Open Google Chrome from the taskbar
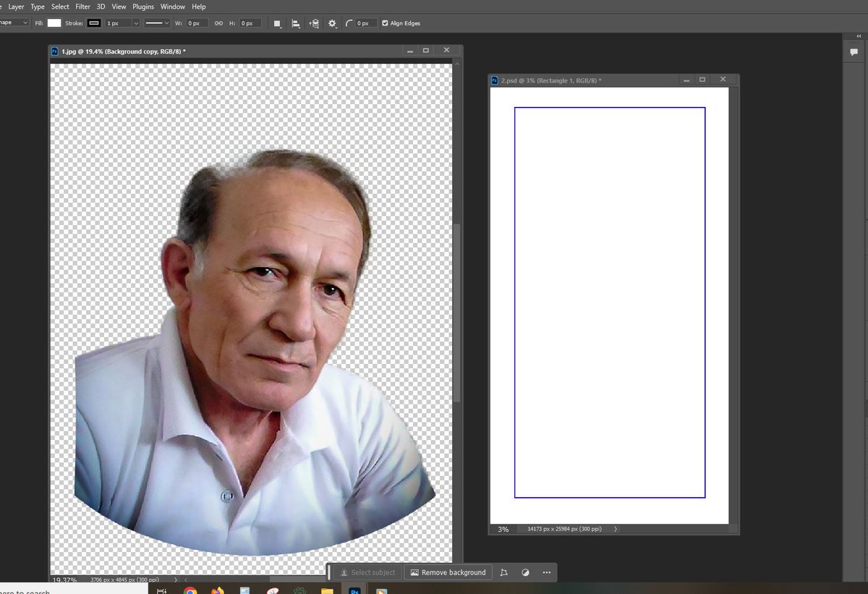Image resolution: width=868 pixels, height=594 pixels. (x=190, y=590)
